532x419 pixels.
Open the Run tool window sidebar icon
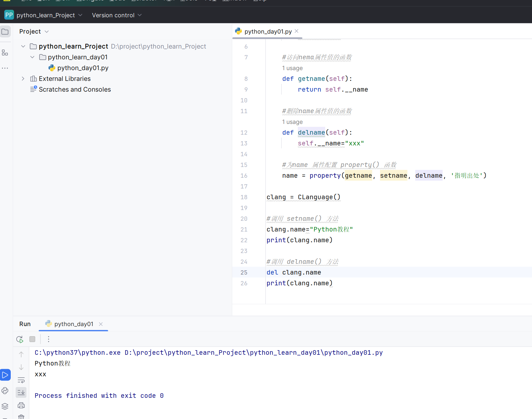5,375
